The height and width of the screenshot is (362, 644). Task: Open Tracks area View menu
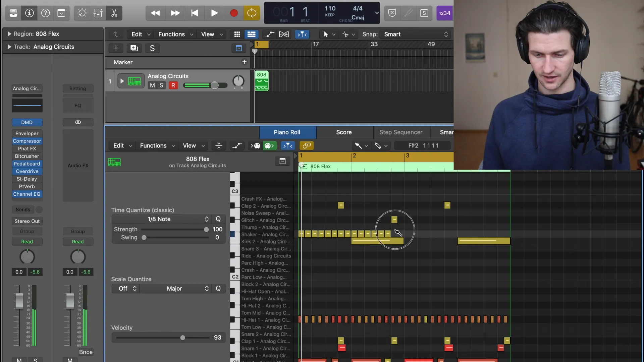212,34
